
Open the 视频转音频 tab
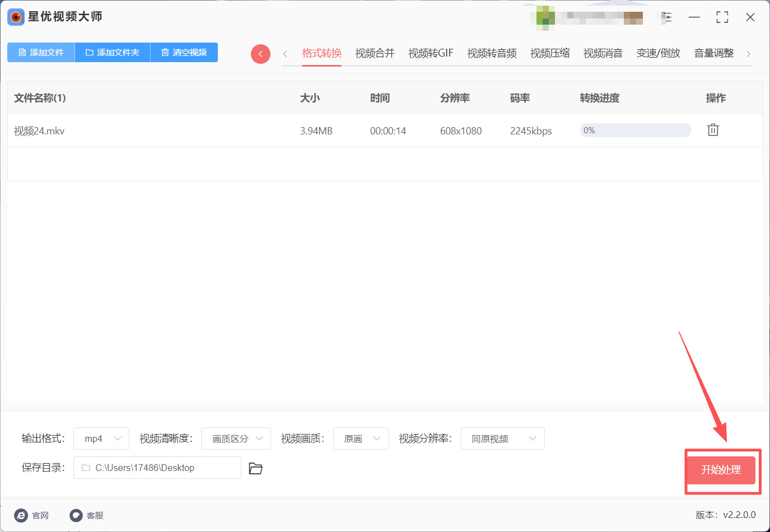pyautogui.click(x=492, y=53)
